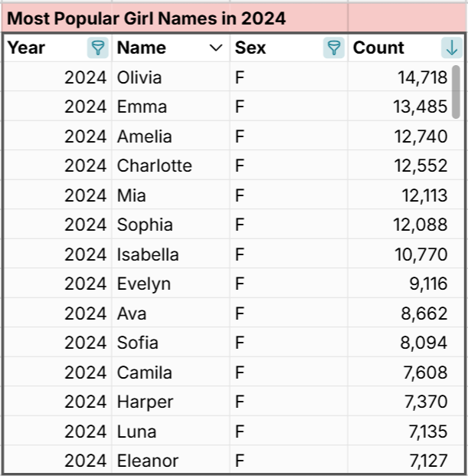
Task: Select the Camila name cell
Action: coord(145,373)
